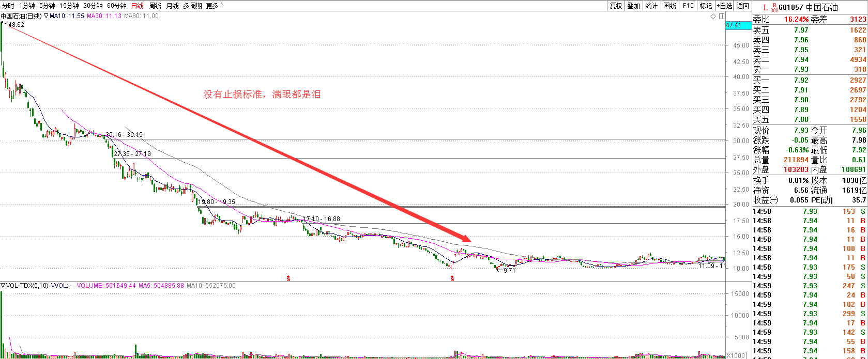The image size is (868, 359).
Task: Open the rightmost red S info marker
Action: 452,279
